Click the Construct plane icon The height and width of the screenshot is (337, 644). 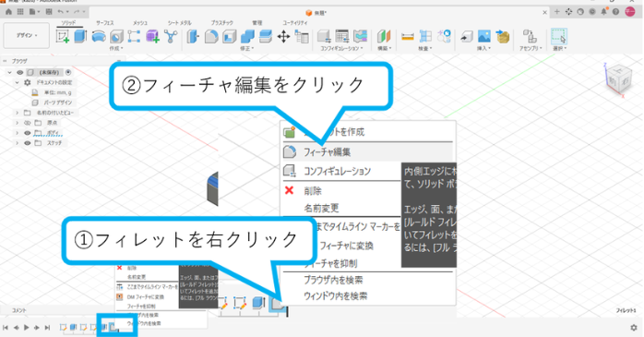(x=384, y=37)
